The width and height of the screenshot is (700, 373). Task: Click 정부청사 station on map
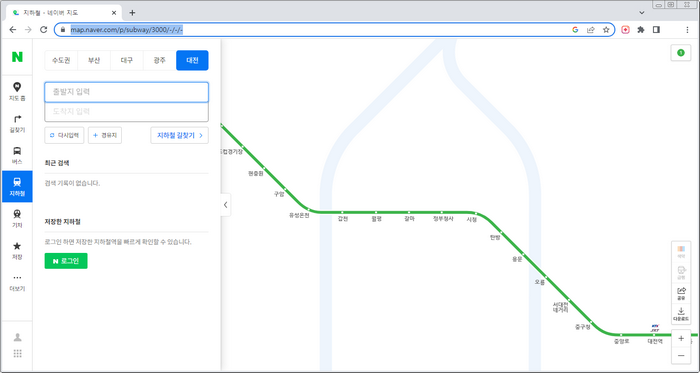click(x=443, y=219)
